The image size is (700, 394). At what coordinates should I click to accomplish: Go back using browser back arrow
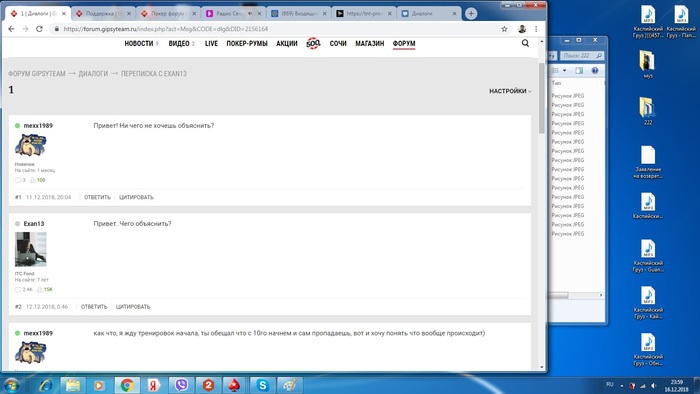(x=11, y=29)
